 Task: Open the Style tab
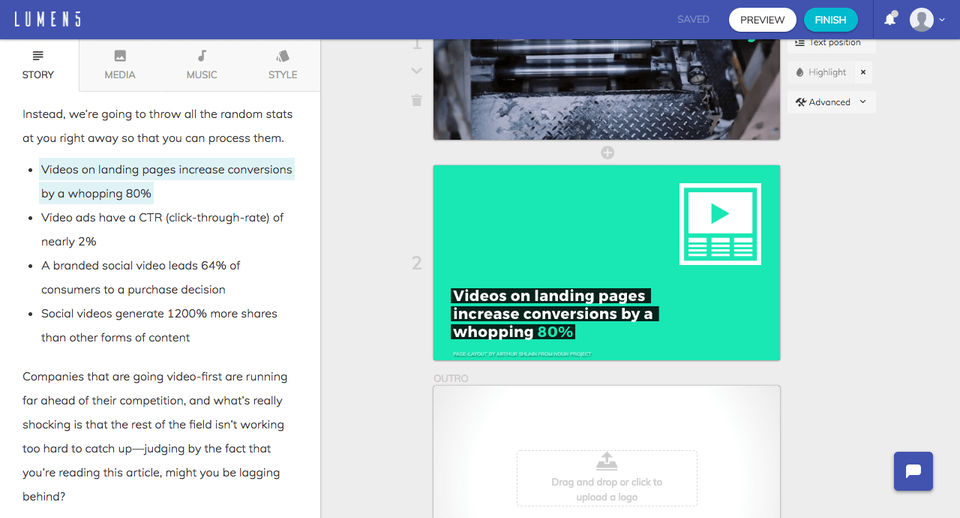pyautogui.click(x=282, y=65)
